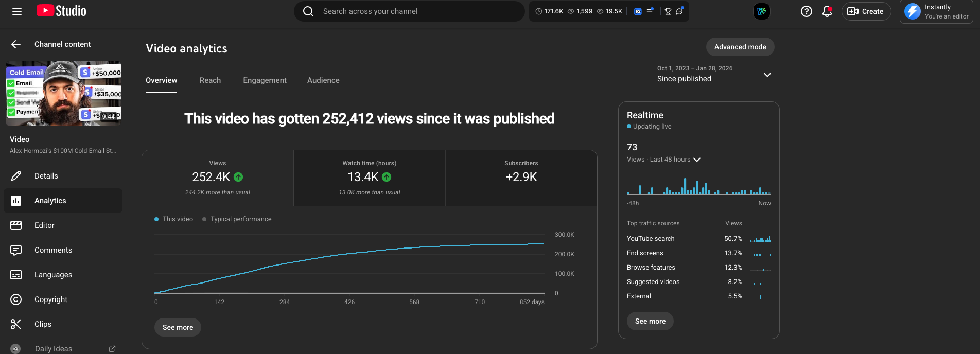The image size is (980, 354).
Task: Expand the Since published date range dropdown
Action: [x=766, y=75]
